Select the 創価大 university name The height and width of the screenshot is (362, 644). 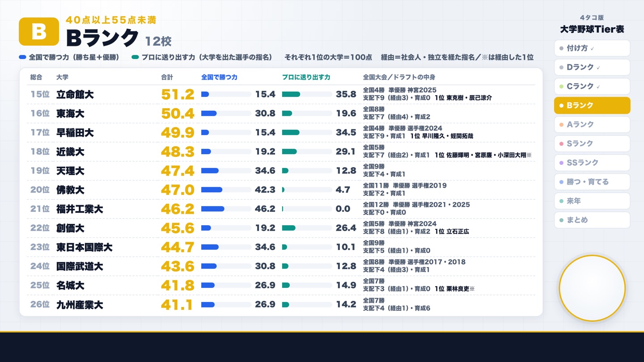70,228
